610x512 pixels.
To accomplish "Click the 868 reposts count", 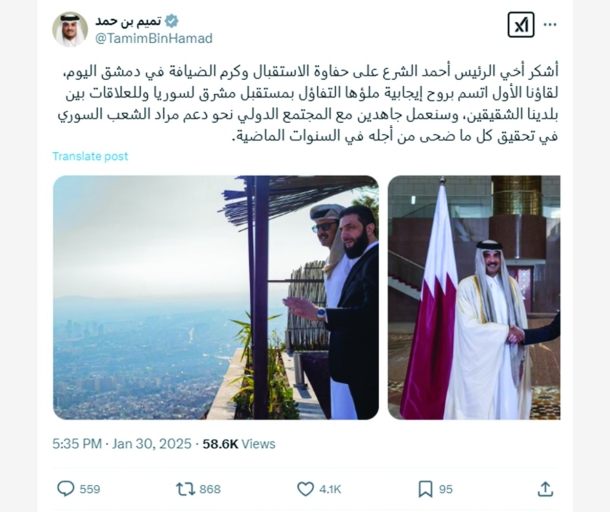I will 210,489.
